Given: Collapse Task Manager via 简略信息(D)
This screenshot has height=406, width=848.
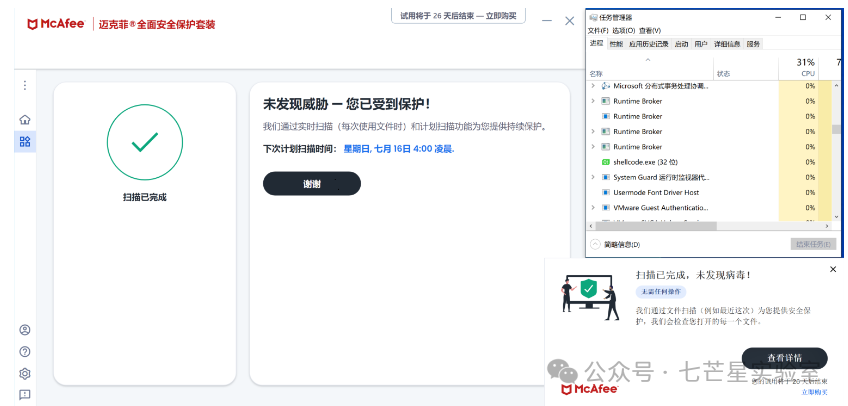Looking at the screenshot, I should (x=615, y=244).
